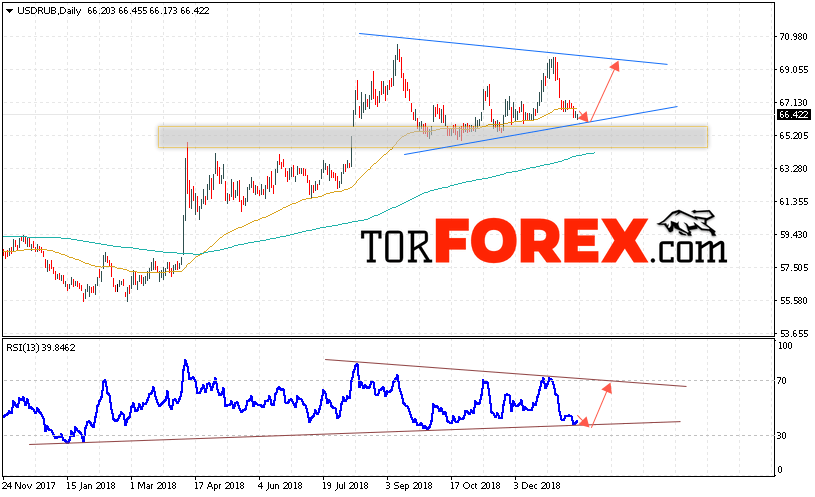Click the 3 Sep 2018 date label
The width and height of the screenshot is (815, 497).
coord(409,486)
